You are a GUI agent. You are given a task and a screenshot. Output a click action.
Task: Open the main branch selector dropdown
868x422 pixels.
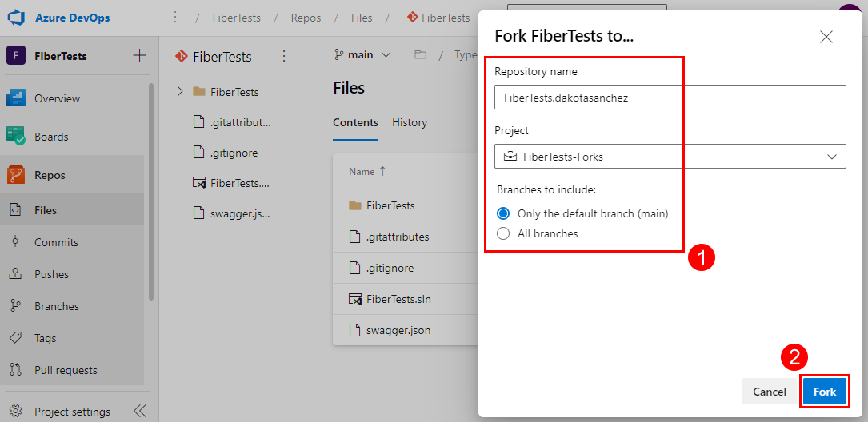(362, 55)
